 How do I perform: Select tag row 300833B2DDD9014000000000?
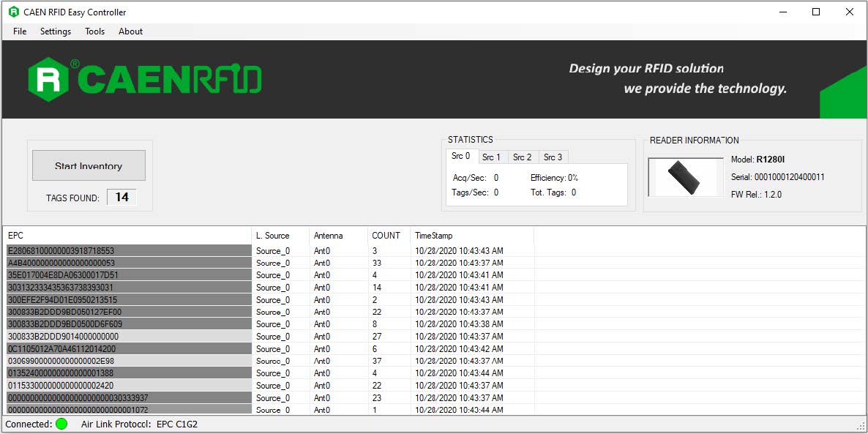(127, 337)
